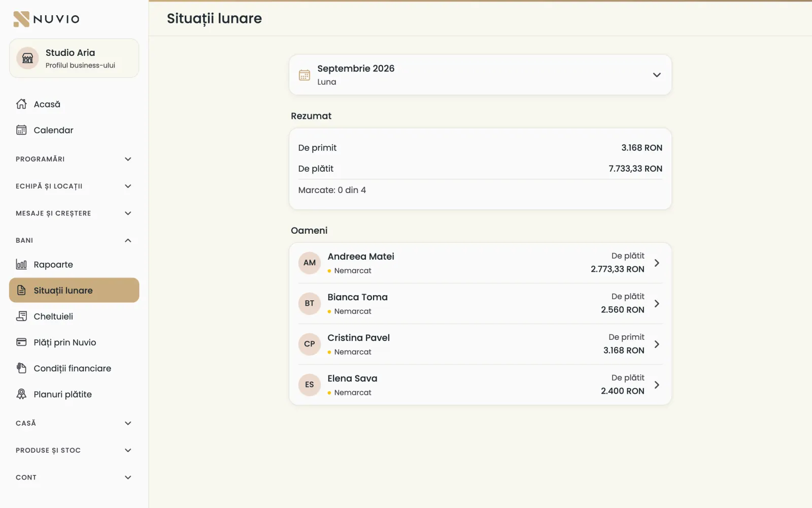
Task: Expand the CASĂ sidebar section
Action: [x=74, y=423]
